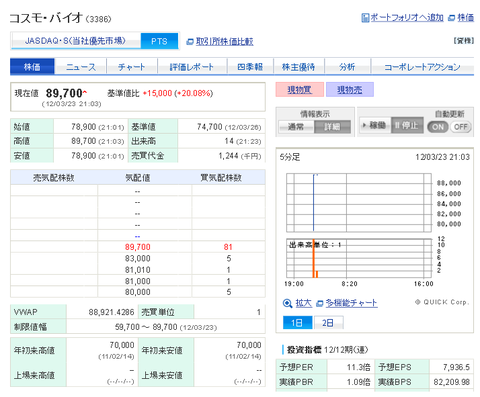Click the 出来高 volume chart
The image size is (480, 397).
click(x=359, y=258)
